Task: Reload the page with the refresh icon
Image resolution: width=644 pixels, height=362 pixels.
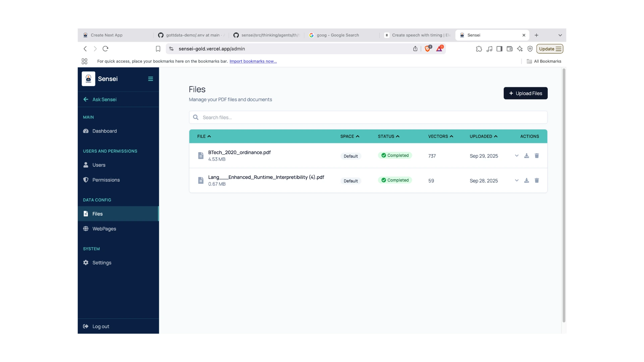Action: (105, 49)
